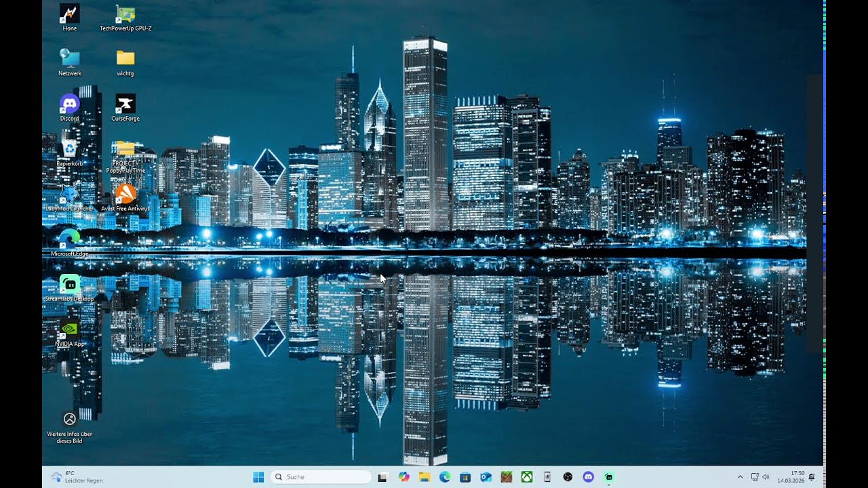
Task: Open Task View from the taskbar
Action: click(x=382, y=477)
